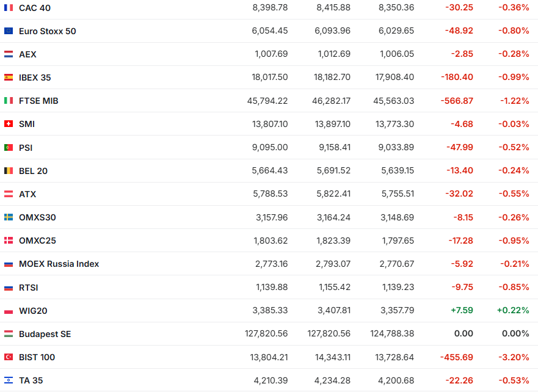Image resolution: width=538 pixels, height=392 pixels.
Task: Open the CAC 40 index link
Action: 35,8
